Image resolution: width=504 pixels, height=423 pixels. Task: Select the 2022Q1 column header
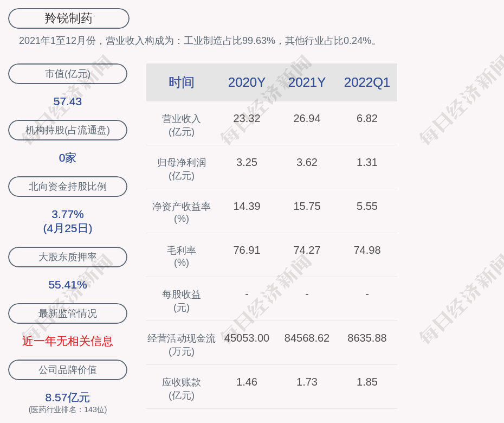367,82
